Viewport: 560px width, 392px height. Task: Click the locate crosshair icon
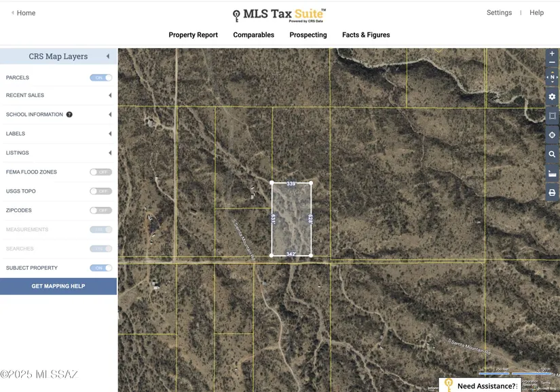[x=552, y=135]
